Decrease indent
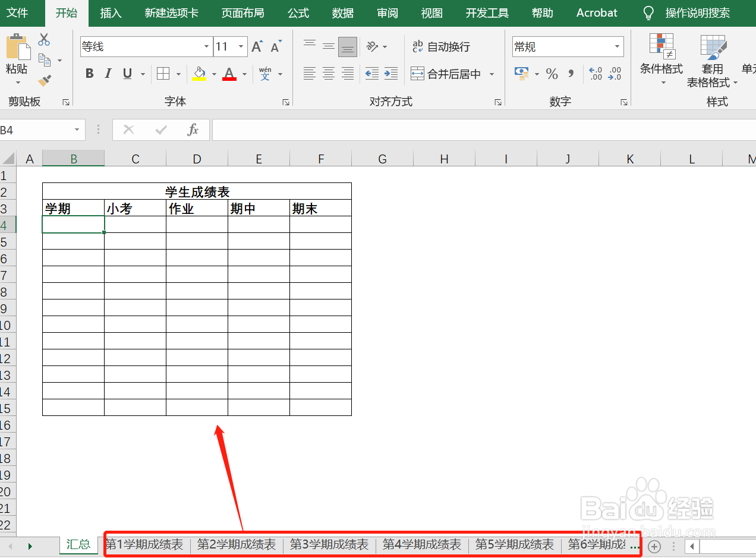756x558 pixels. pos(372,74)
